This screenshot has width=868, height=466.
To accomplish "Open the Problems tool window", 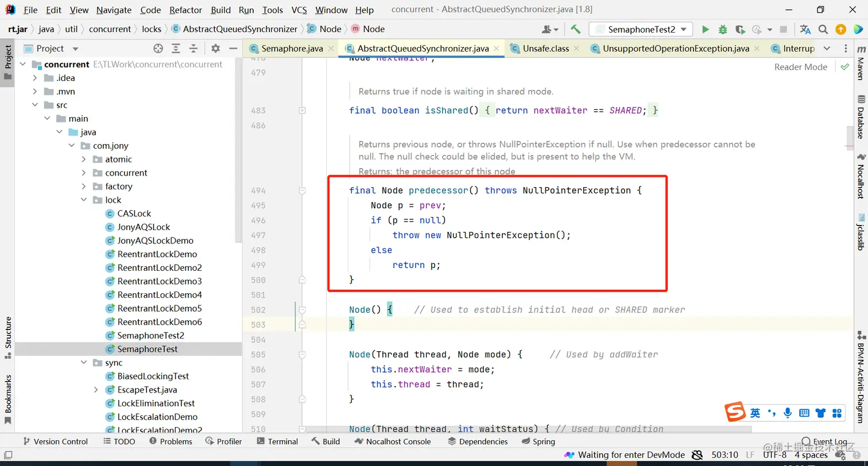I will pos(170,441).
